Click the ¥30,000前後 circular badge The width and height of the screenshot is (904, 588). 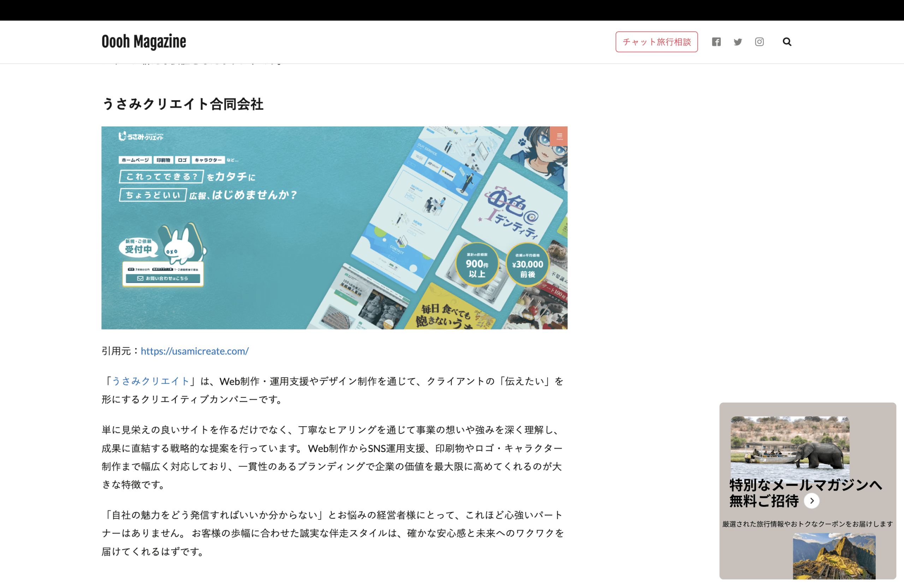coord(527,265)
